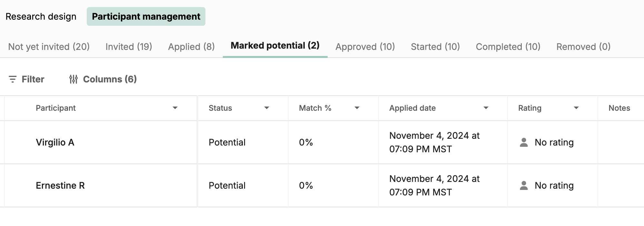Open the Participant column sort dropdown
Screen dimensions: 644x226
[175, 108]
